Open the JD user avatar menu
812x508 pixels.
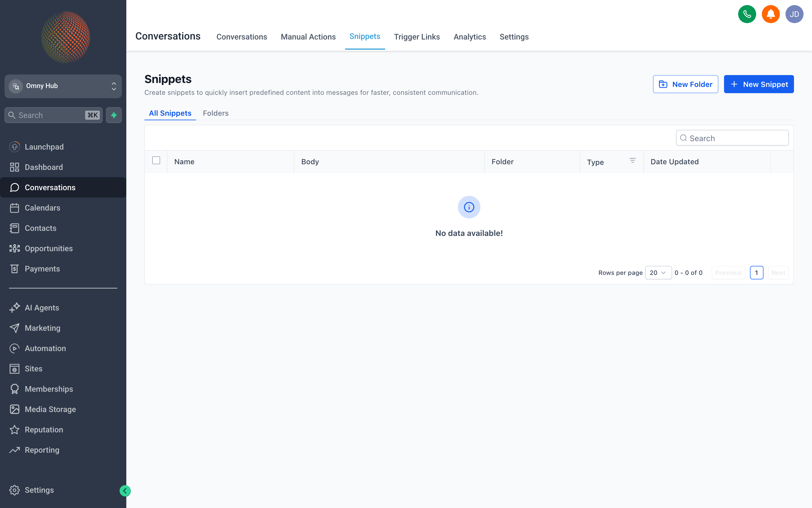[794, 14]
